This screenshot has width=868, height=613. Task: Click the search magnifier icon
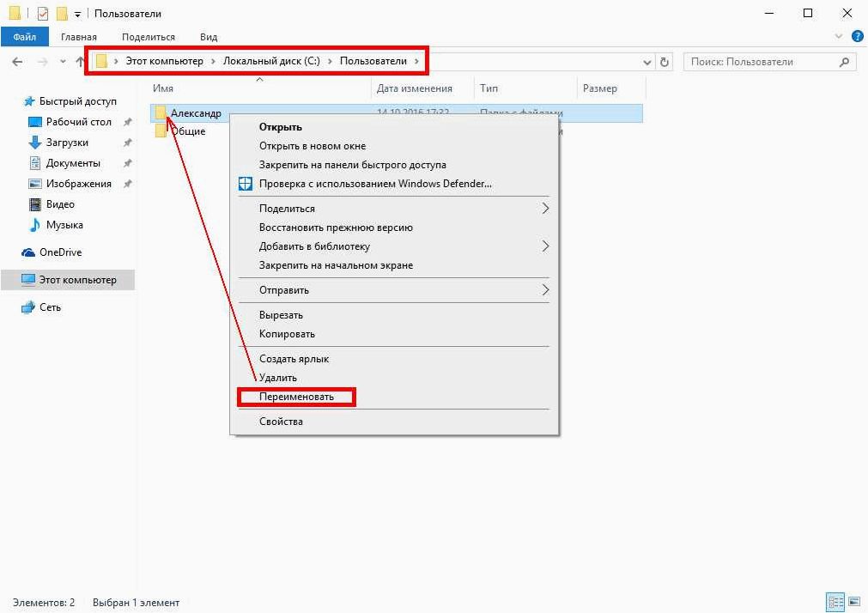844,62
